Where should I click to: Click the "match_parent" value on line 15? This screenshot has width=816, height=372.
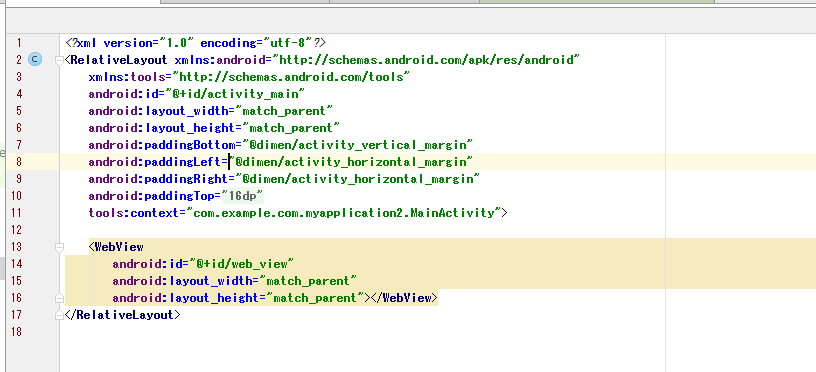click(308, 281)
